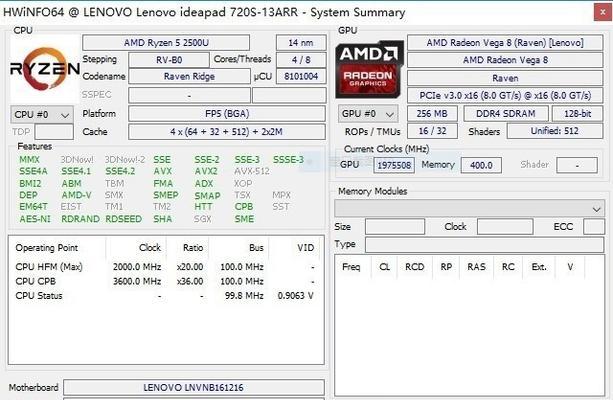Open the CPU #0 selector dropdown
Image resolution: width=613 pixels, height=400 pixels.
tap(42, 115)
